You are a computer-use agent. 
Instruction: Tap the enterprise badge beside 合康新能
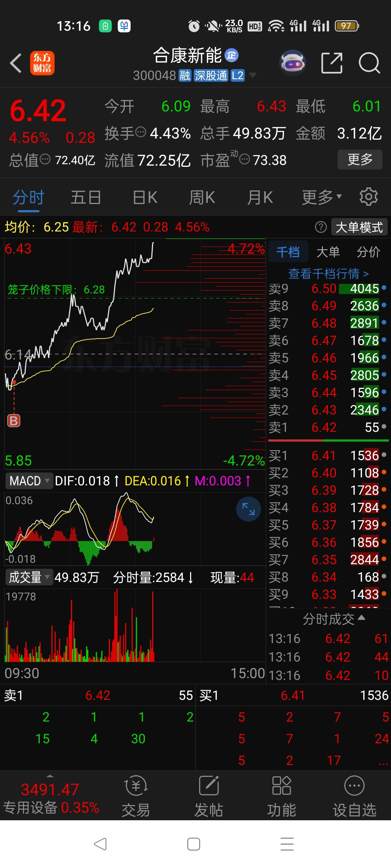pyautogui.click(x=232, y=55)
